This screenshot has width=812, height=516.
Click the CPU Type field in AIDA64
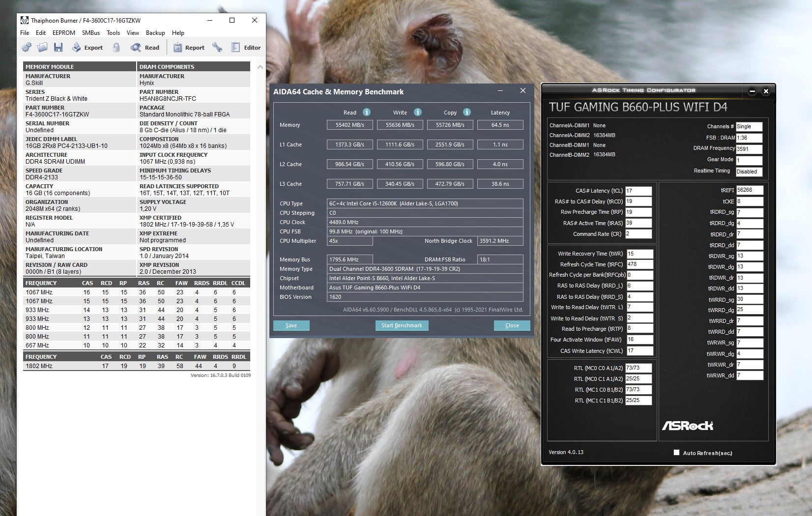click(x=425, y=203)
